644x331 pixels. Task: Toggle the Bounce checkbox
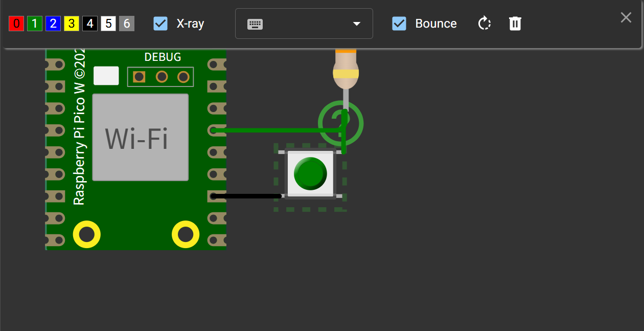[x=399, y=24]
